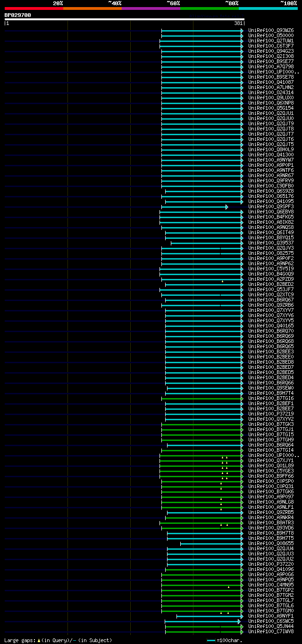302x644 pixels.
Task: Click the purple ~60% identity color bar
Action: (151, 8)
